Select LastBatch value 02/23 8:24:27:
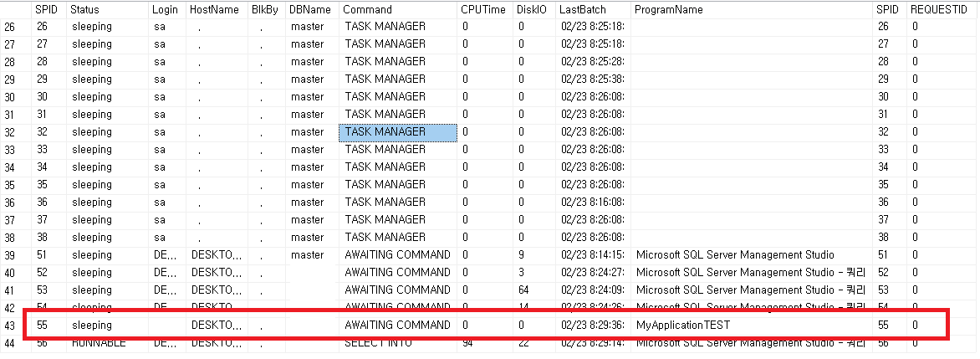This screenshot has width=980, height=359. pos(593,273)
